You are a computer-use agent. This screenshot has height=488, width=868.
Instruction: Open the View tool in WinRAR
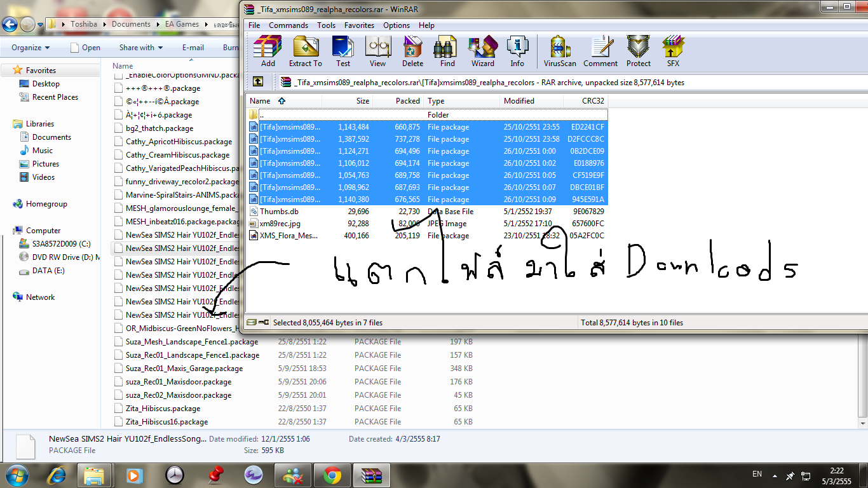[377, 51]
